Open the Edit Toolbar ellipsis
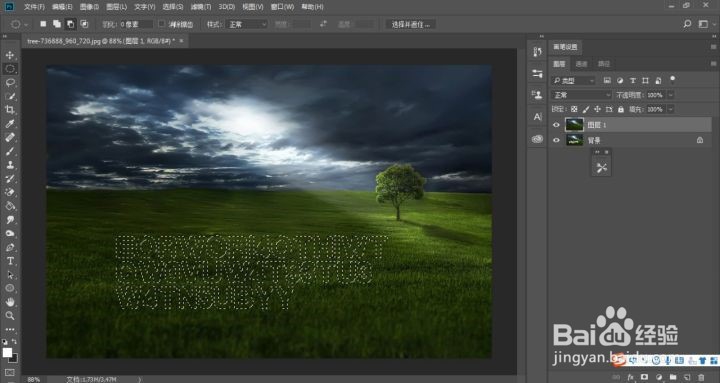Viewport: 720px width, 383px height. click(x=10, y=329)
